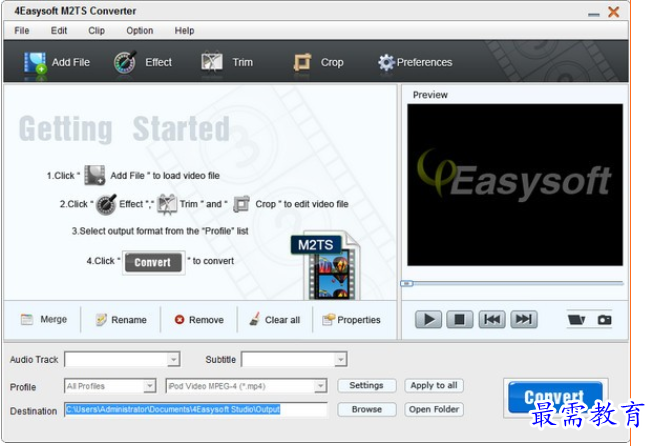
Task: Click gray Convert button in Getting Started
Action: tap(153, 262)
